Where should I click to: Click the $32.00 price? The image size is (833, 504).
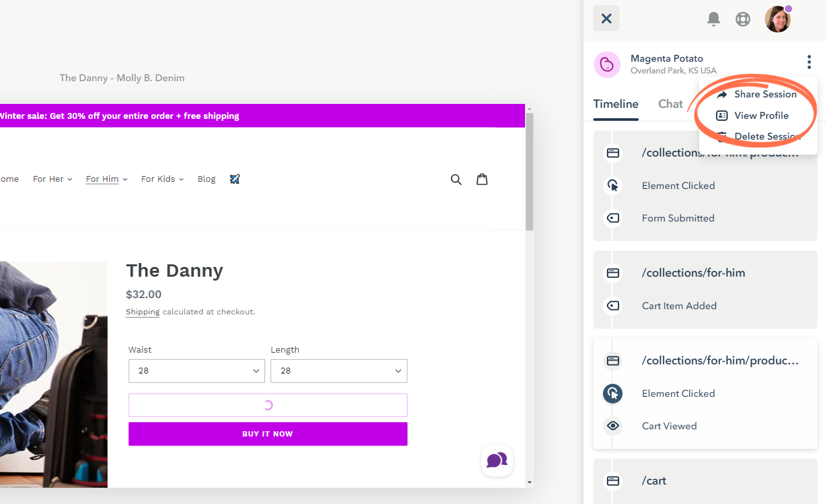(144, 294)
